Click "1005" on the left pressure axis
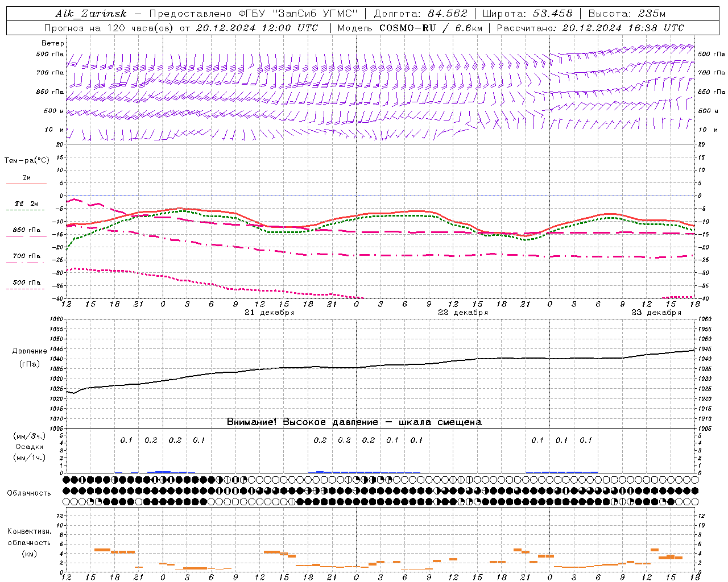Image resolution: width=728 pixels, height=582 pixels. pyautogui.click(x=56, y=429)
